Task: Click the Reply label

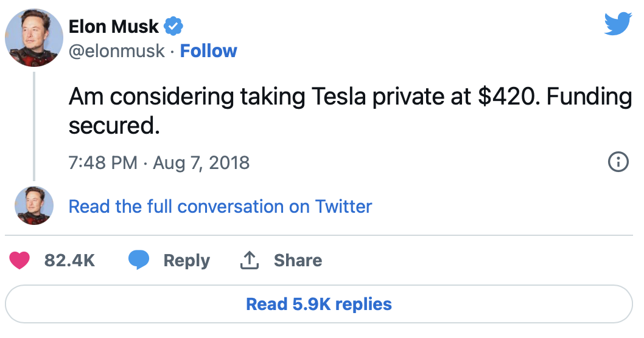Action: pos(186,260)
